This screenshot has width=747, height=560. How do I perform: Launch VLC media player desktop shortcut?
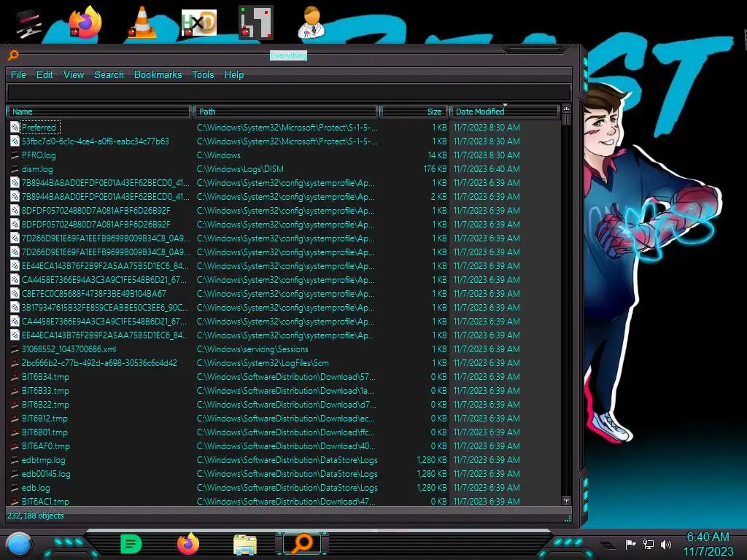coord(142,23)
